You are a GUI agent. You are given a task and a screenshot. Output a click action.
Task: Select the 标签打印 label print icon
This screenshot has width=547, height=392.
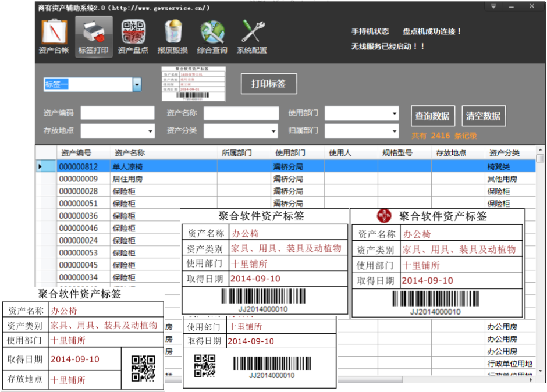94,37
